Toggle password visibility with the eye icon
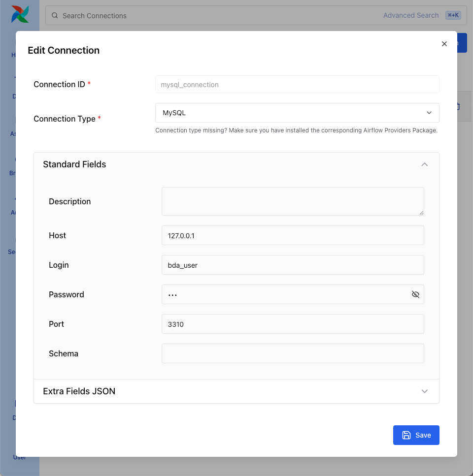Screen dimensions: 473x476 (x=415, y=294)
